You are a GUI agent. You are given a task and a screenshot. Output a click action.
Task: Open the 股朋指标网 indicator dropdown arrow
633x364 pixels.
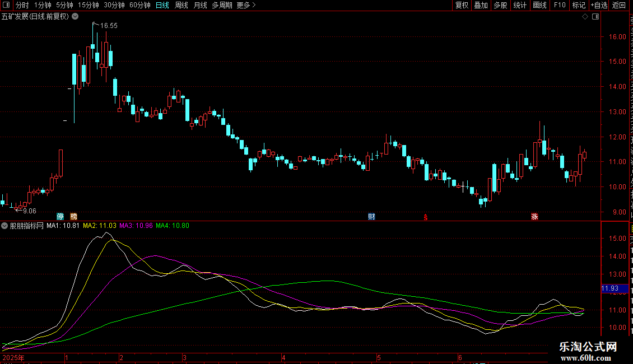[x=4, y=226]
